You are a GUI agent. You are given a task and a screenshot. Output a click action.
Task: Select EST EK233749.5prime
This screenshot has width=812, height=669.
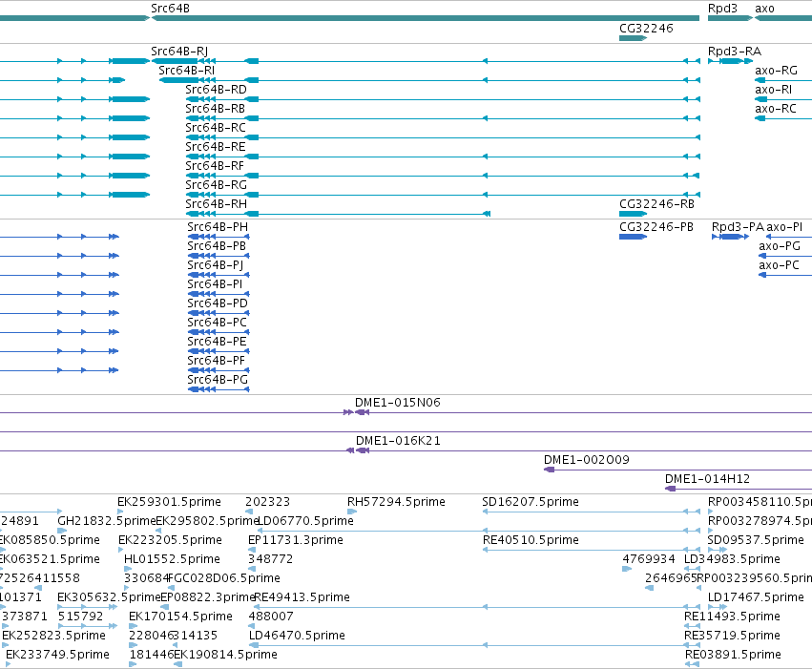57,656
